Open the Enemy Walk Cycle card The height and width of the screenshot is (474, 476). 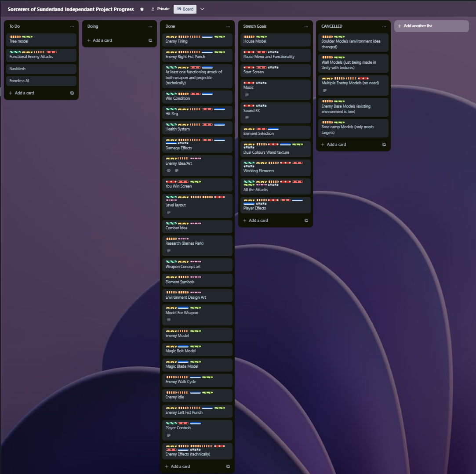[197, 380]
